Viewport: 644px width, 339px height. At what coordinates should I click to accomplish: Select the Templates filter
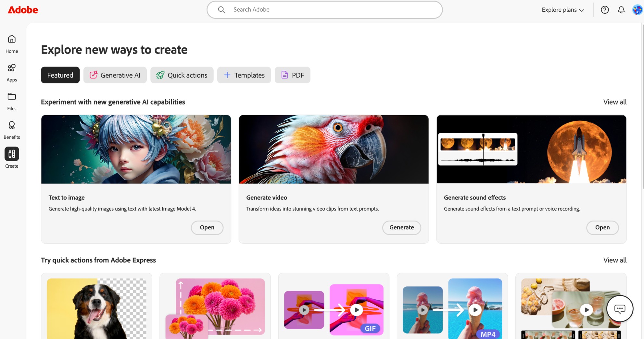244,75
